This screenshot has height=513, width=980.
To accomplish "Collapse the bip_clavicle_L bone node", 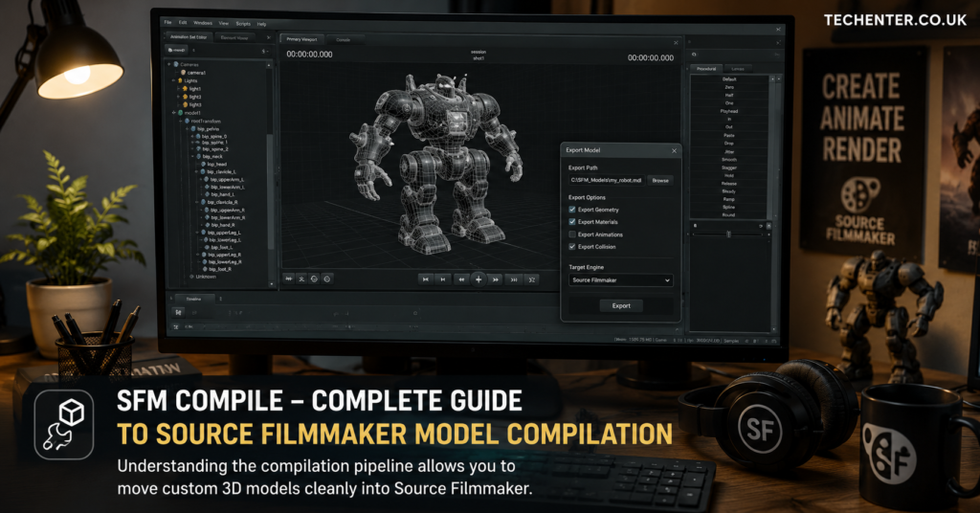I will click(x=196, y=172).
